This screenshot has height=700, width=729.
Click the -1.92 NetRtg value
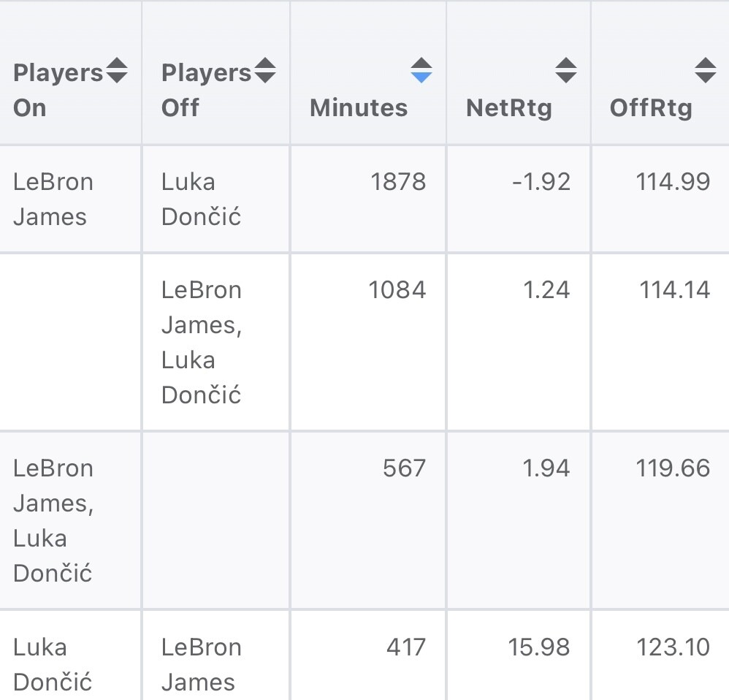(x=541, y=182)
